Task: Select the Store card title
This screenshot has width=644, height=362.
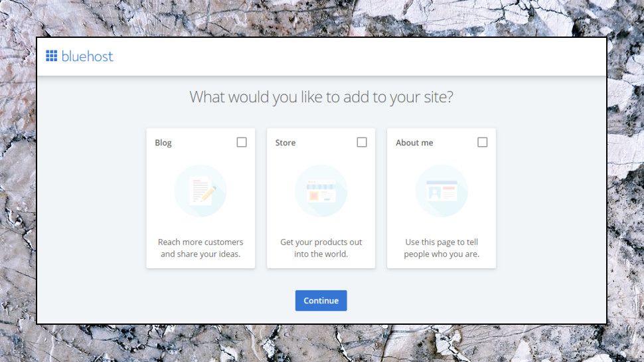Action: 285,143
